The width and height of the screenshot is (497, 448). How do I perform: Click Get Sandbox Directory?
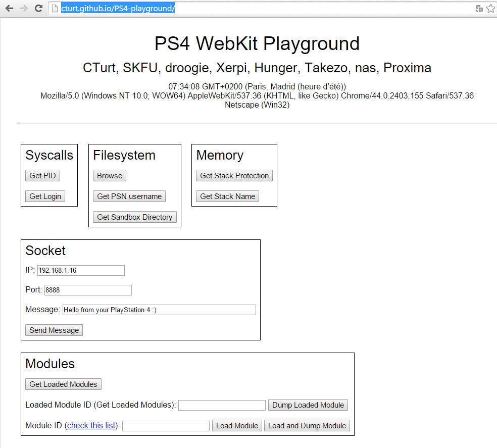point(134,217)
